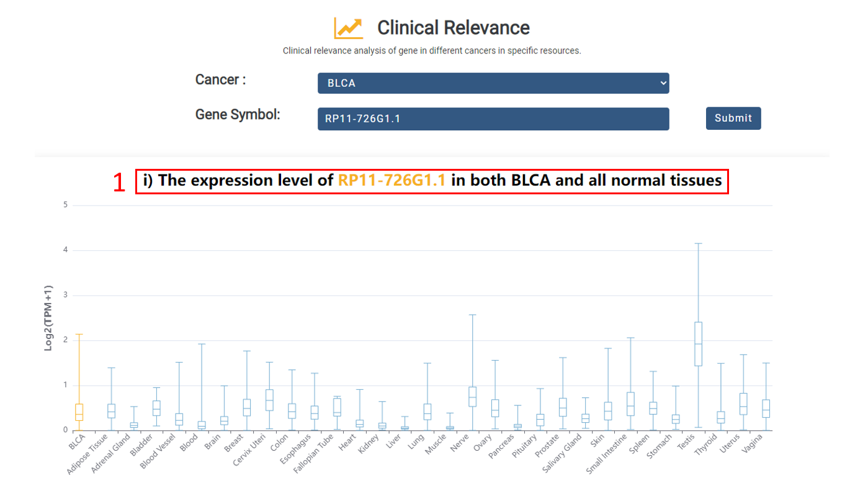Select the Testis boxplot box
868x483 pixels.
(x=698, y=344)
